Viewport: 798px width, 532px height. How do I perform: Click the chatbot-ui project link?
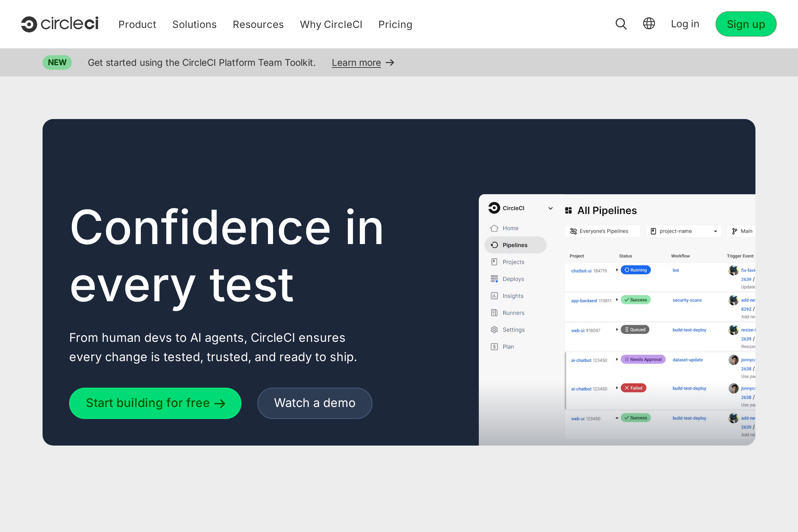click(x=581, y=271)
